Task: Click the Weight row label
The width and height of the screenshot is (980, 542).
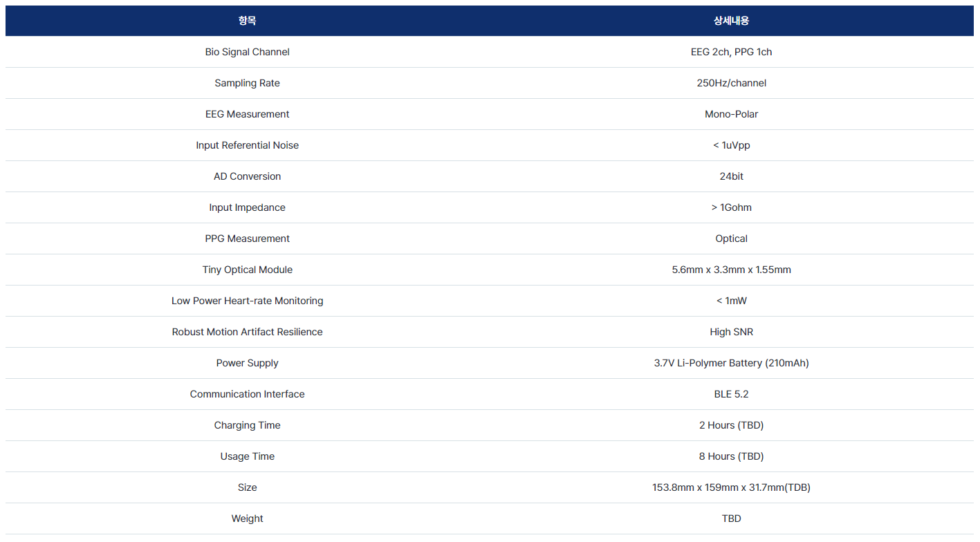Action: click(x=247, y=518)
